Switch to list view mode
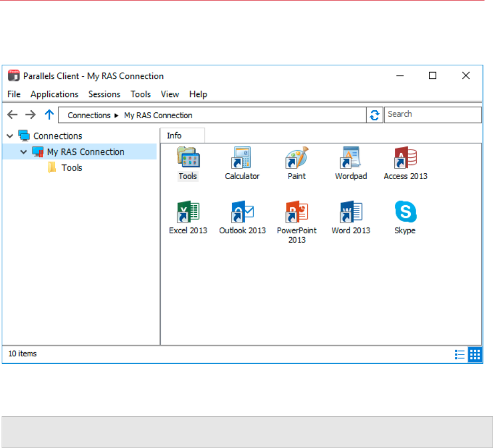The image size is (493, 448). tap(460, 354)
